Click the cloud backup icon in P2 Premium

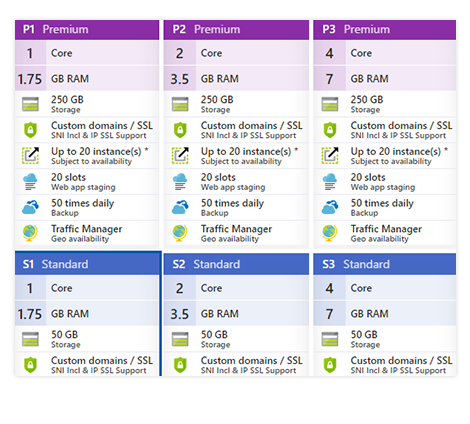coord(180,207)
